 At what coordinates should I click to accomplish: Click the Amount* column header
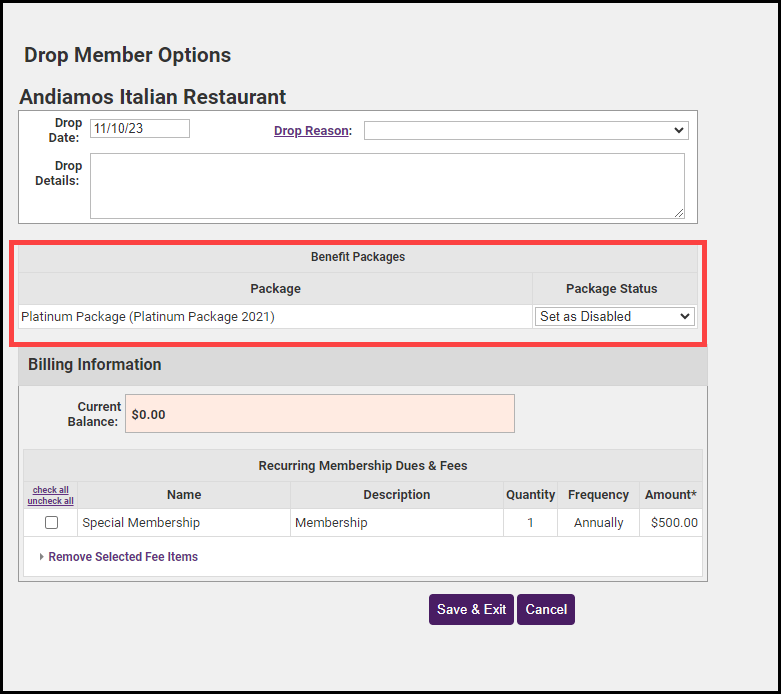670,495
